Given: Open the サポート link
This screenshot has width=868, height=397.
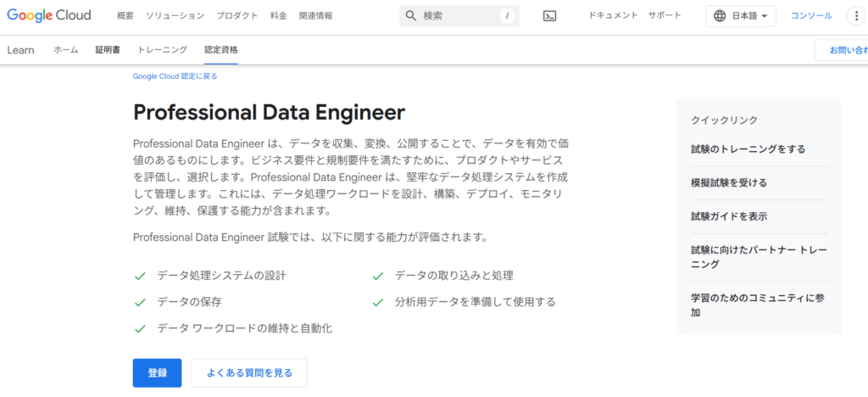Looking at the screenshot, I should 665,15.
